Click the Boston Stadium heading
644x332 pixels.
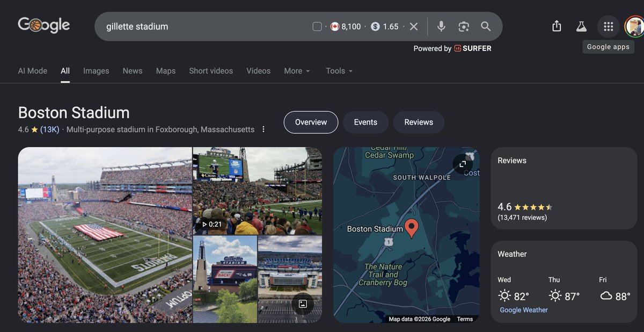(x=74, y=113)
